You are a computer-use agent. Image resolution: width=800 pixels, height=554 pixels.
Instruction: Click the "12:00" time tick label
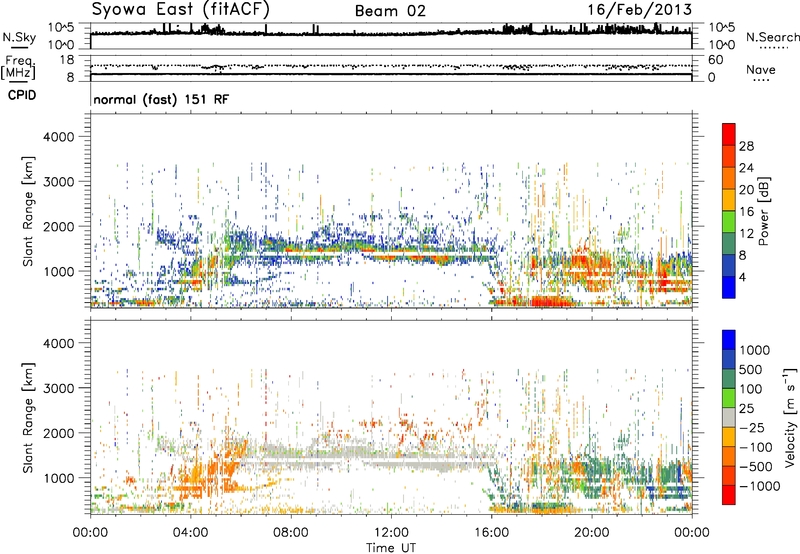pyautogui.click(x=391, y=533)
